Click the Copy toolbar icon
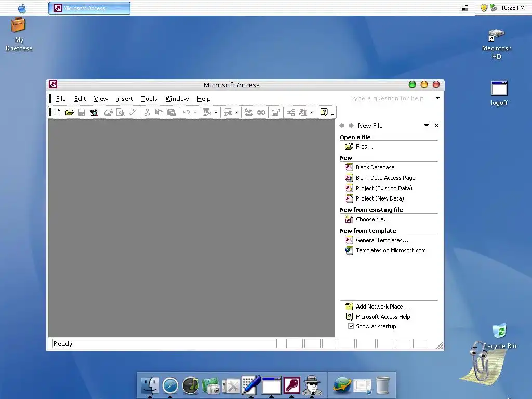The width and height of the screenshot is (532, 399). pos(159,112)
